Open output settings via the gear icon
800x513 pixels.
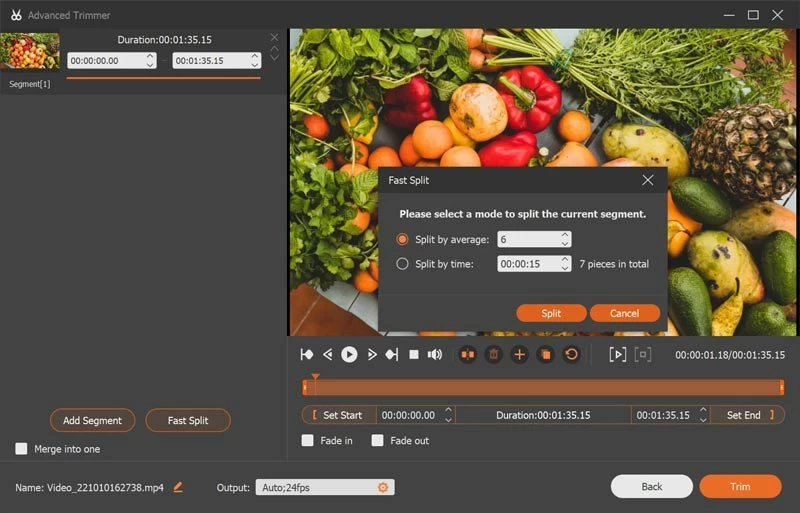click(383, 487)
